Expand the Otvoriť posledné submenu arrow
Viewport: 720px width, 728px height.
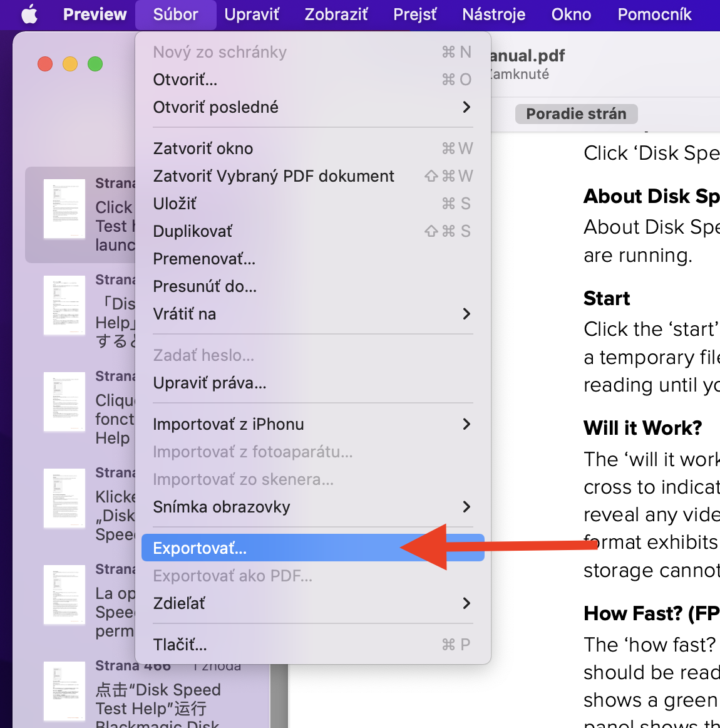pyautogui.click(x=466, y=107)
